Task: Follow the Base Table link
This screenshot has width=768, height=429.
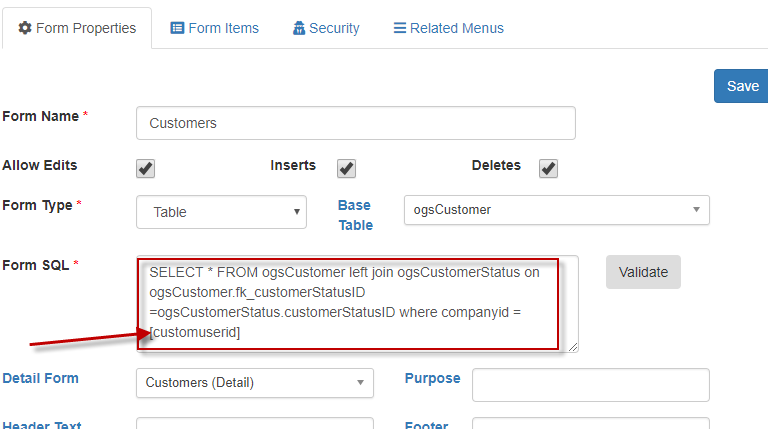Action: [x=354, y=215]
